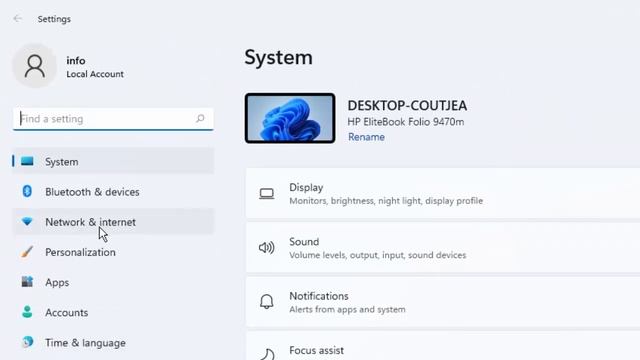
Task: Open Network & internet settings
Action: point(113,222)
